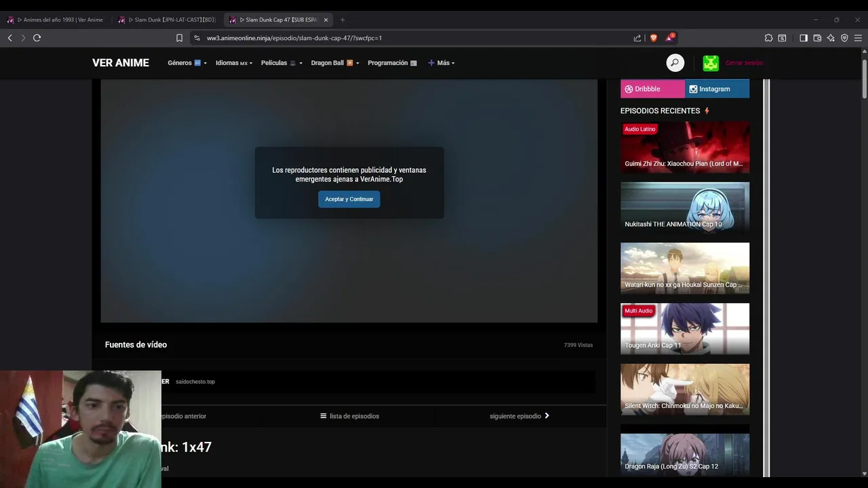Expand the Películas dropdown menu
The width and height of the screenshot is (868, 488).
(281, 63)
